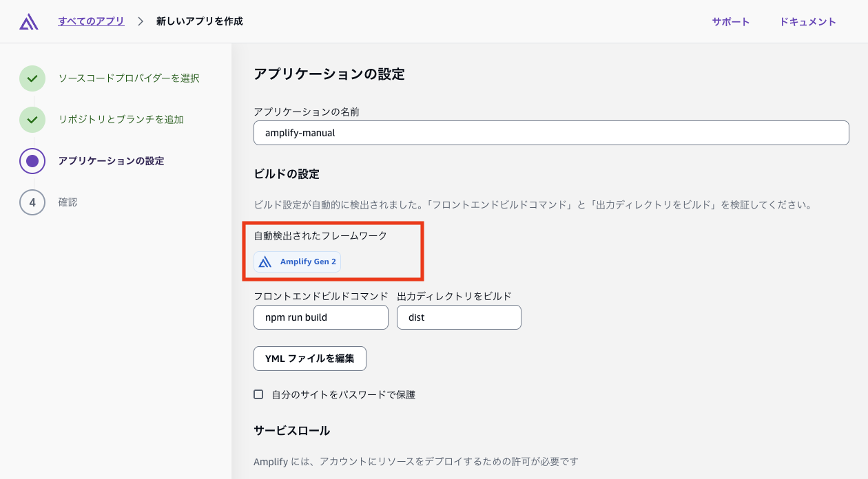Click checkmark icon for リポジトリとブランチを追加 step
Screen dimensions: 868x479
point(32,120)
